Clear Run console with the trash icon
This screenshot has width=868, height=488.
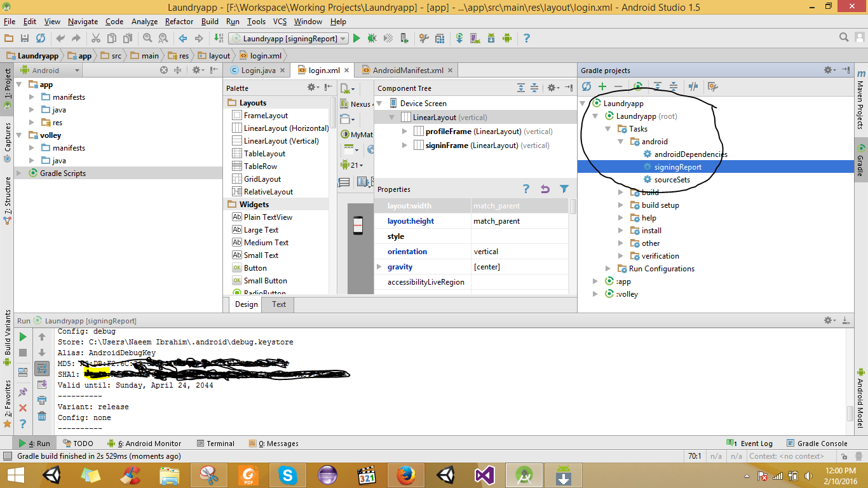(x=42, y=416)
